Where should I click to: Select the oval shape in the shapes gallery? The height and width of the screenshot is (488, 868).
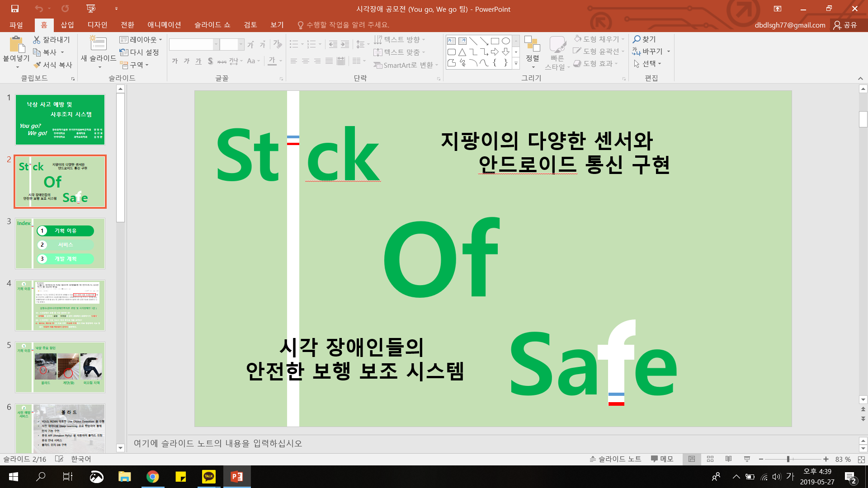[x=505, y=41]
